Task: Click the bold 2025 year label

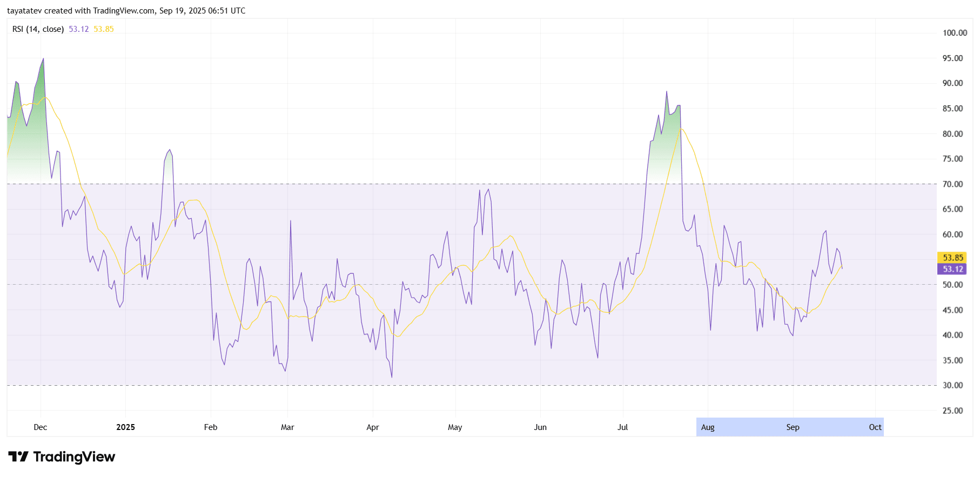Action: [125, 427]
